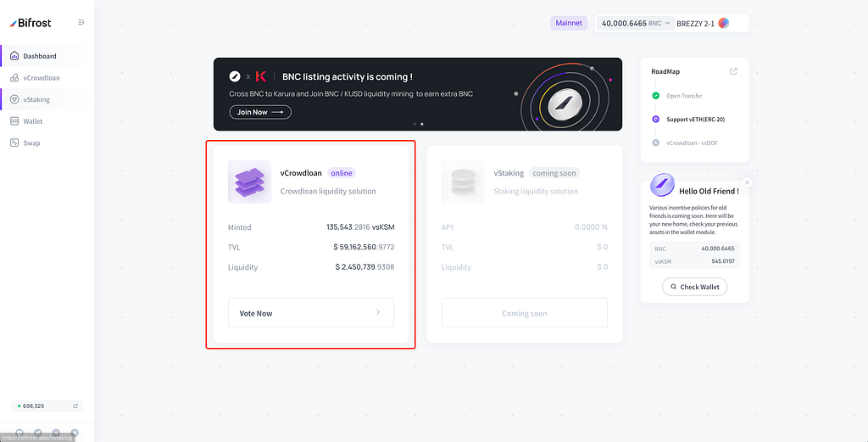Image resolution: width=868 pixels, height=442 pixels.
Task: Click the chevron arrow in Vote Now
Action: 378,312
